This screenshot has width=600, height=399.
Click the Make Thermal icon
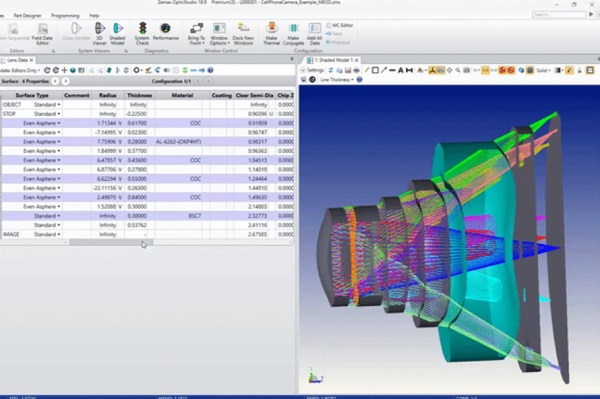(x=271, y=34)
